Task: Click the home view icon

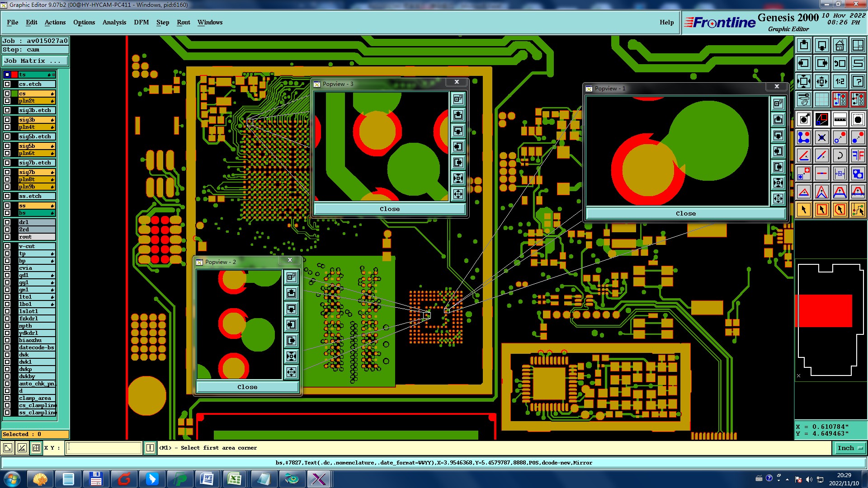Action: [840, 45]
